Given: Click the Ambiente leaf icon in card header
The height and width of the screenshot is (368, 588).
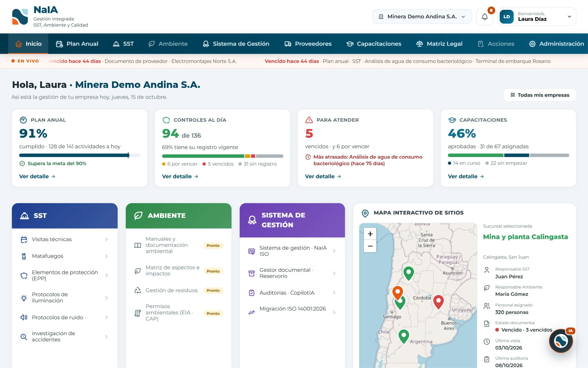Looking at the screenshot, I should [138, 216].
